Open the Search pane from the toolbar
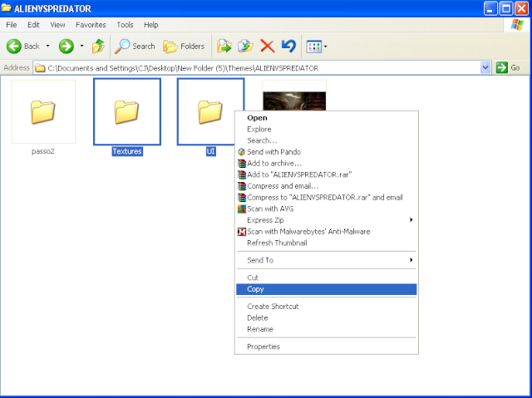The image size is (532, 398). tap(135, 46)
